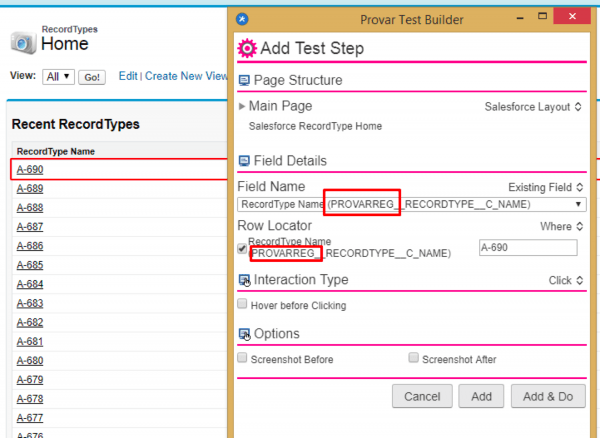Open record A-686
The width and height of the screenshot is (600, 438).
[x=30, y=246]
